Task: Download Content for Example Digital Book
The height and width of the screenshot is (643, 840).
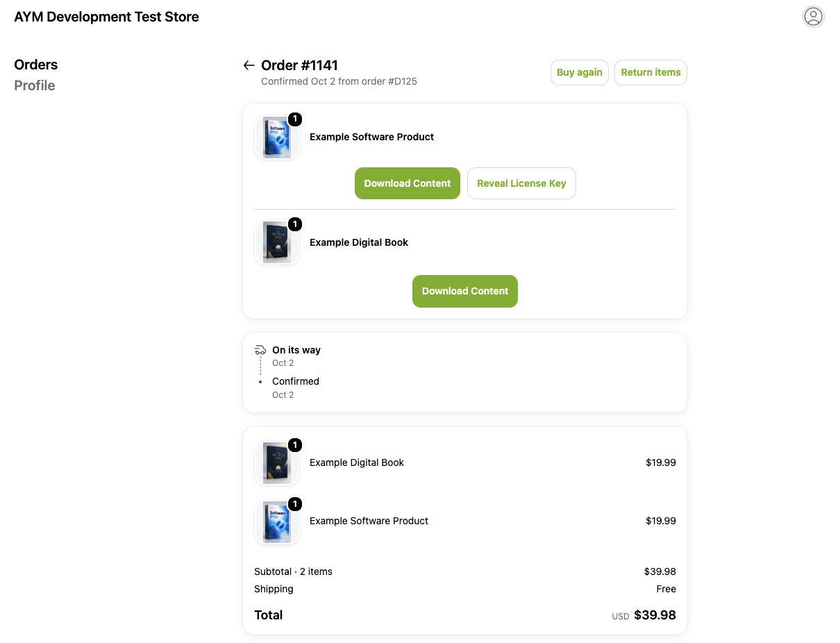Action: [465, 291]
